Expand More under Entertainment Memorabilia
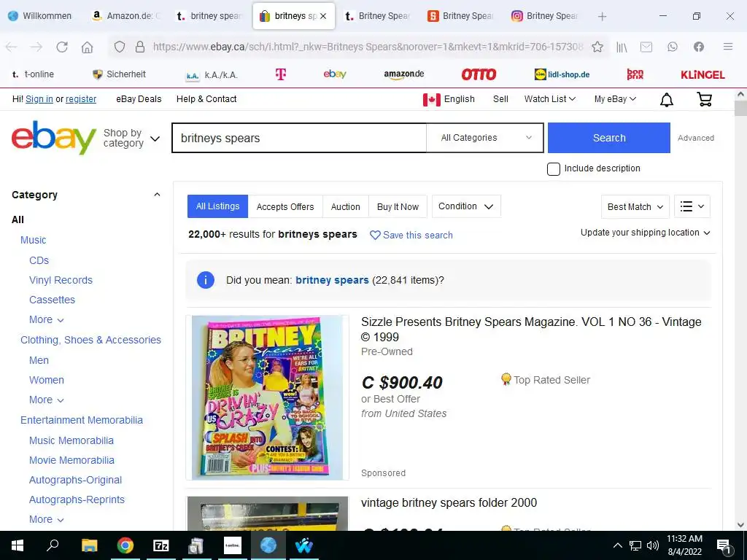 (46, 519)
